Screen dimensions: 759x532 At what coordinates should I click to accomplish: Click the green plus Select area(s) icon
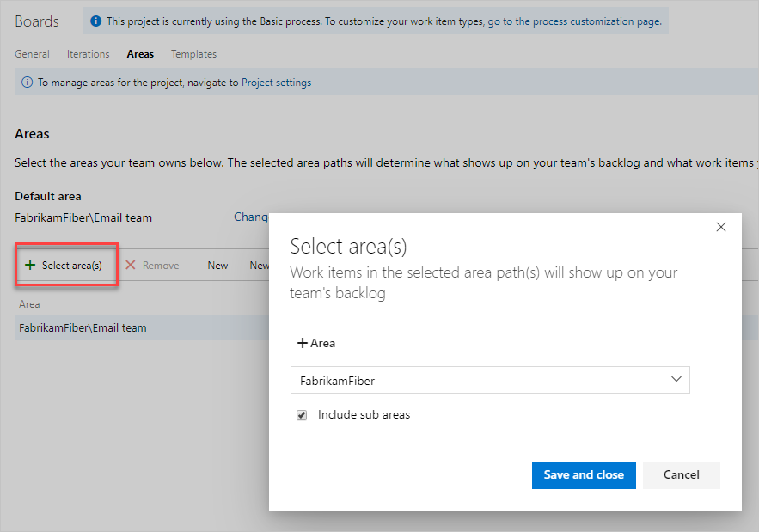click(x=30, y=265)
